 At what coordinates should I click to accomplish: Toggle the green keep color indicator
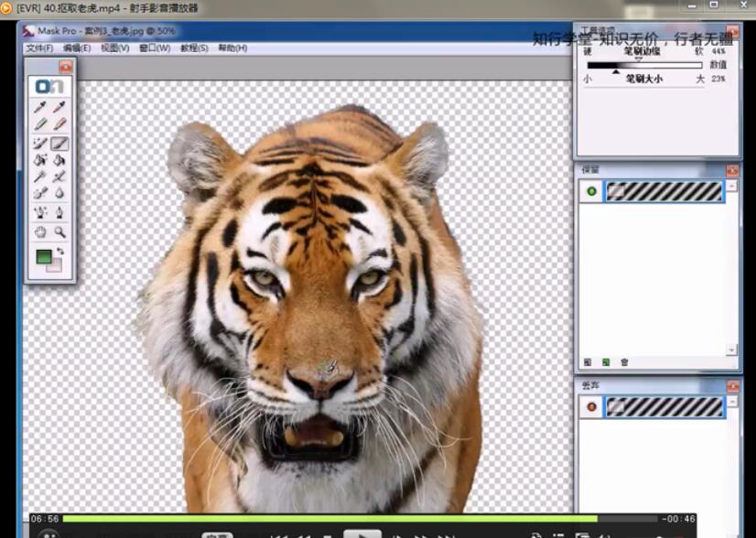[x=591, y=191]
